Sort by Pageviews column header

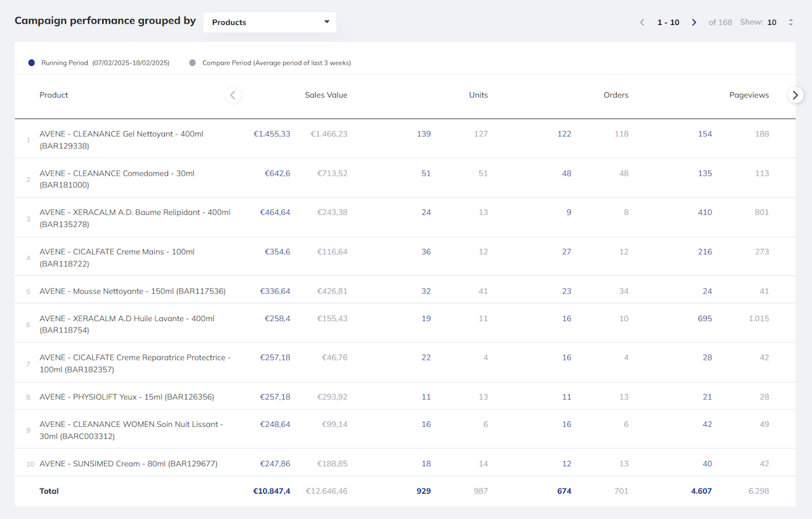click(749, 95)
